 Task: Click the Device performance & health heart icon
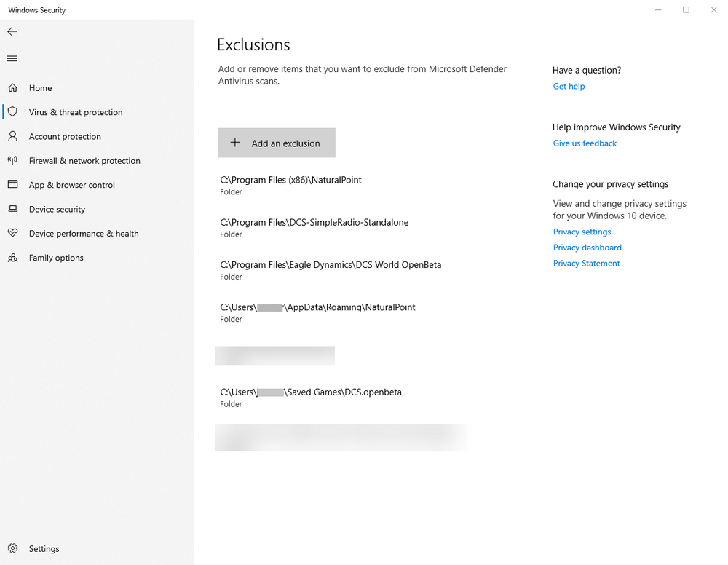click(x=12, y=233)
